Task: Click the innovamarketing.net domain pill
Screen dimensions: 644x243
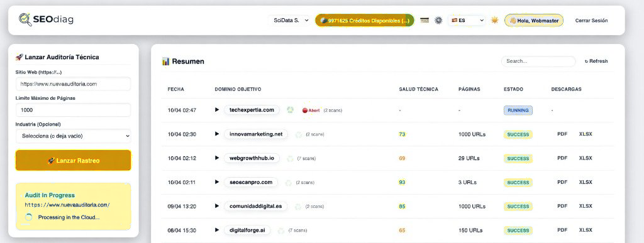Action: click(256, 134)
